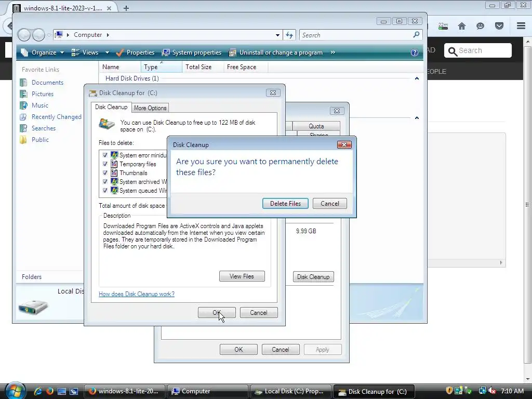
Task: Click the volume tray icon
Action: click(491, 391)
